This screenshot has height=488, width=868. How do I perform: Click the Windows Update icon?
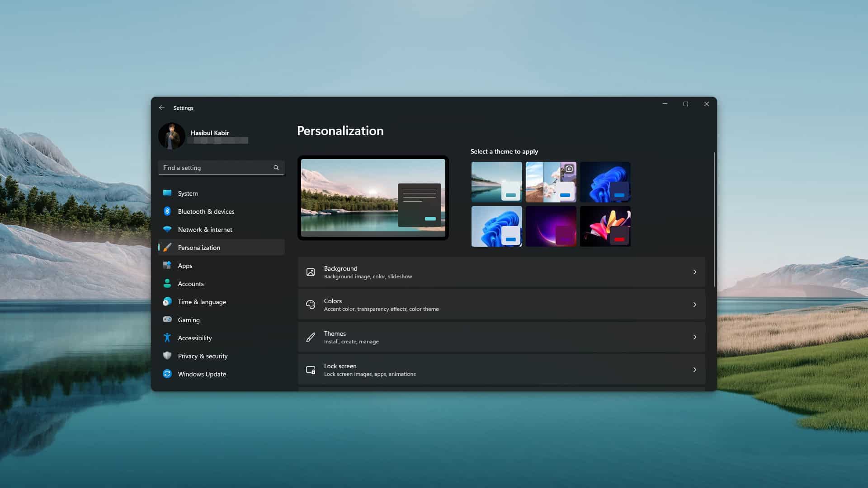click(167, 374)
